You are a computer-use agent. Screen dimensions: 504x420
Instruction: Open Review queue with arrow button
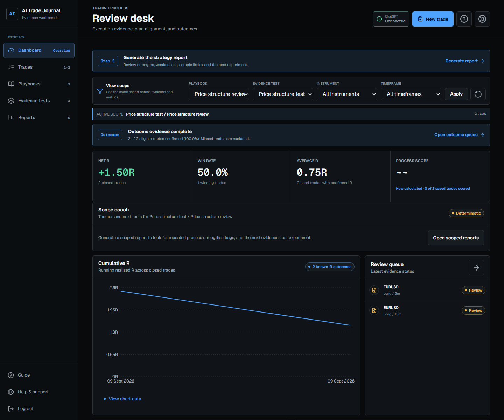[x=476, y=268]
